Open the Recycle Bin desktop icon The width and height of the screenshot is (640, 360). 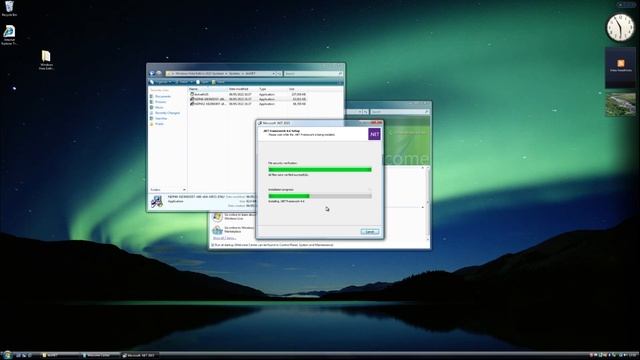point(9,8)
